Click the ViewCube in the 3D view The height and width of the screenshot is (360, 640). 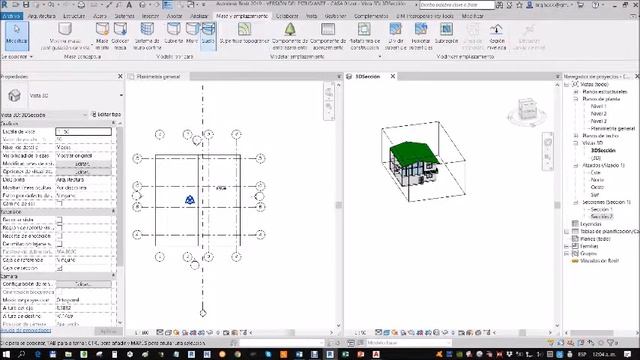coord(527,110)
